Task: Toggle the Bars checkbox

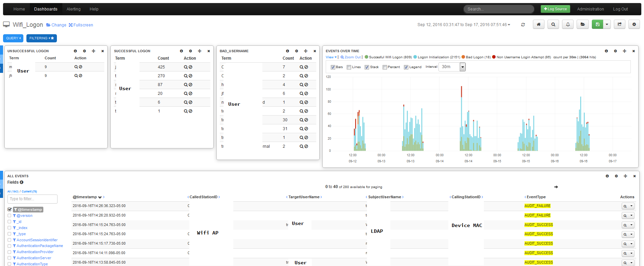Action: tap(333, 67)
